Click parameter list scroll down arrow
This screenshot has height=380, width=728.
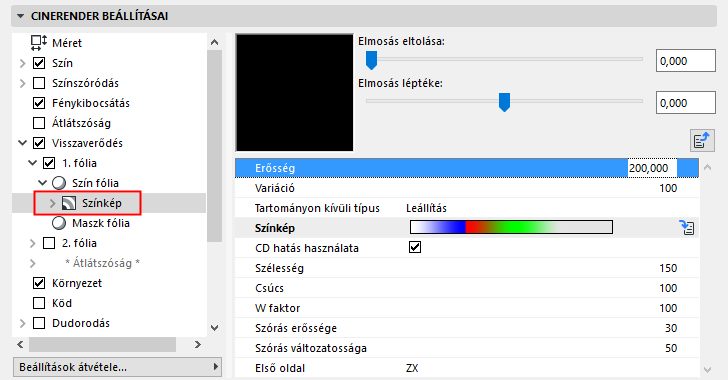click(708, 370)
